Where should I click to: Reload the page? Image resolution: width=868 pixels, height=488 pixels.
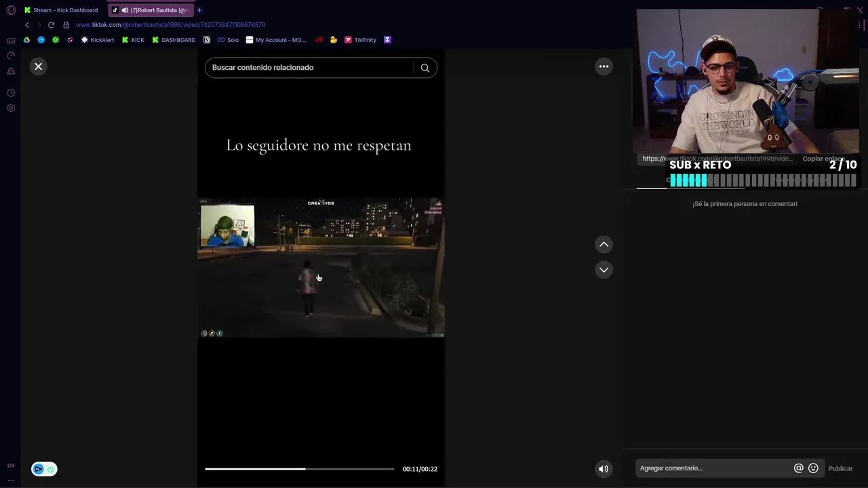coord(51,25)
